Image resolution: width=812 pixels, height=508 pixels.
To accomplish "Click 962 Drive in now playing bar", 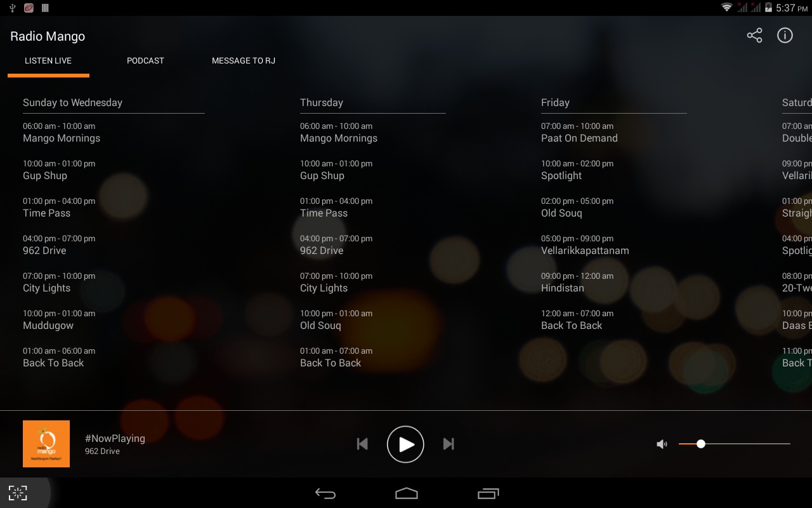I will tap(102, 451).
